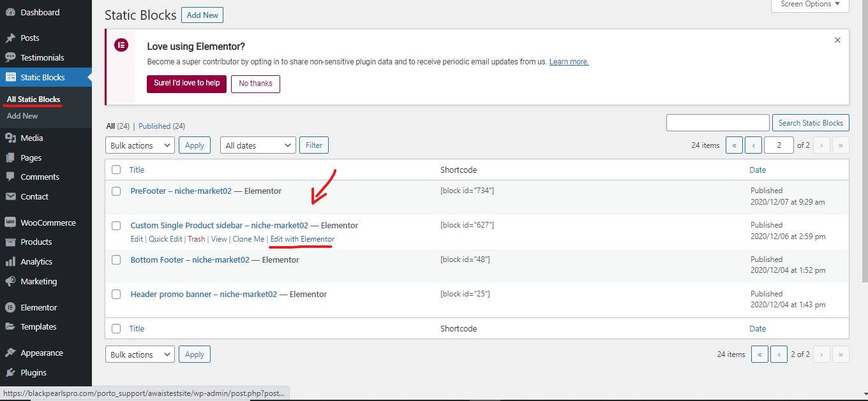868x401 pixels.
Task: Click the Filter button
Action: click(x=314, y=145)
